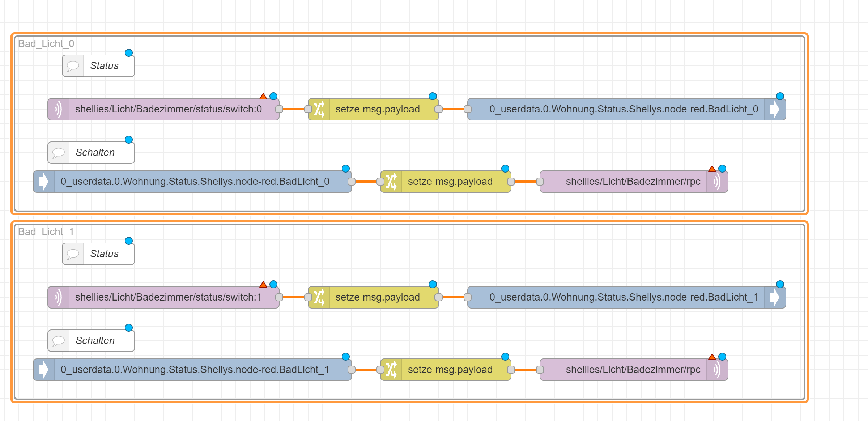Click MQTT out icon on first rpc node

tap(717, 182)
